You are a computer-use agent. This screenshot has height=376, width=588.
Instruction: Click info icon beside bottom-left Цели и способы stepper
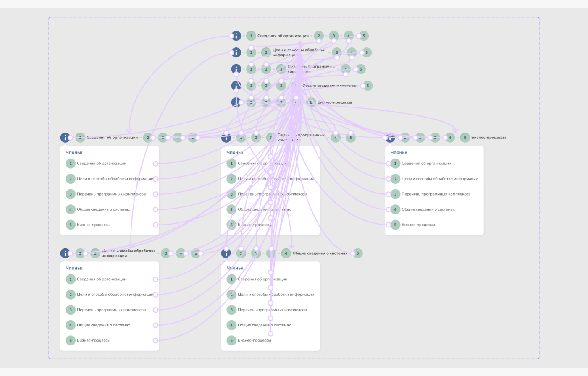coord(65,253)
